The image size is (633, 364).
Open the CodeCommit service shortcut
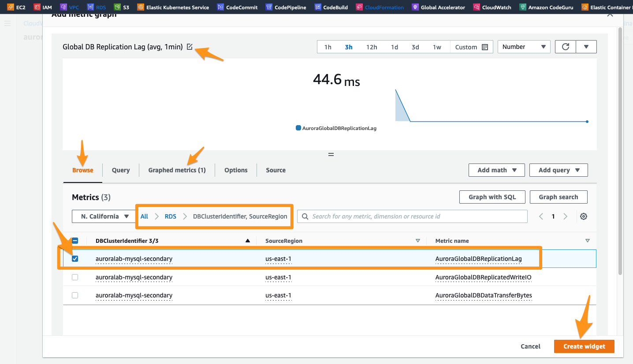click(237, 7)
